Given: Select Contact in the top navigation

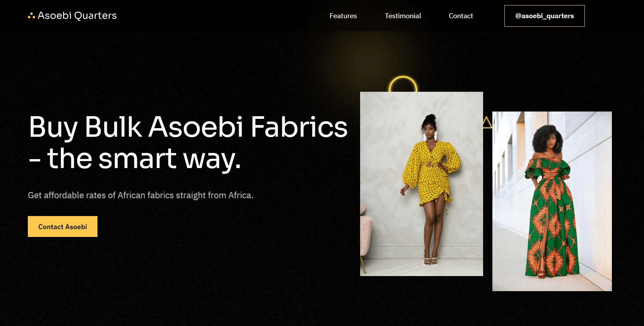Looking at the screenshot, I should 461,16.
